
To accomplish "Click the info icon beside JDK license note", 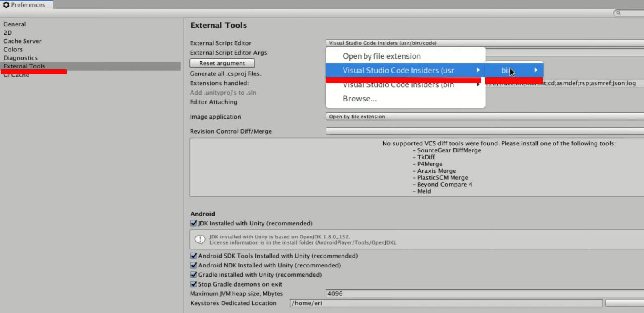I will point(200,240).
